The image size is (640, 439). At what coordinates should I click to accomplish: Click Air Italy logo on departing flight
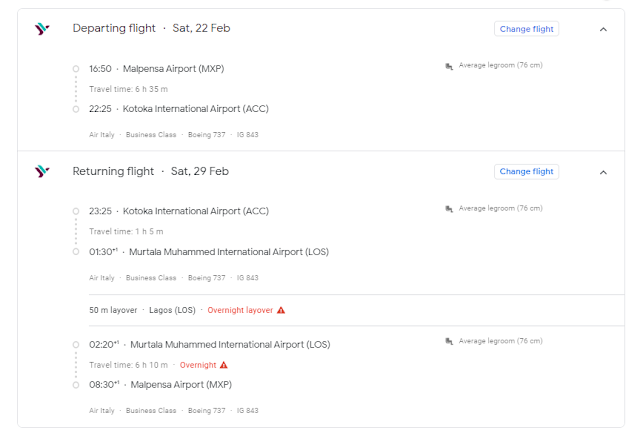click(x=41, y=29)
